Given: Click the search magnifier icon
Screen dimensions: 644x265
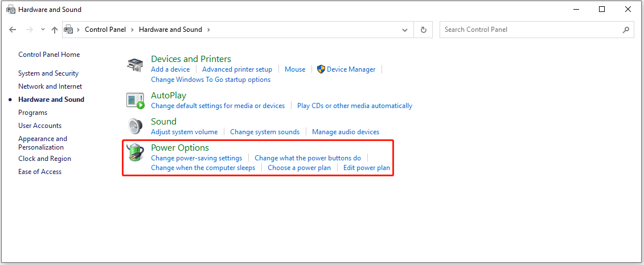Looking at the screenshot, I should pos(626,30).
